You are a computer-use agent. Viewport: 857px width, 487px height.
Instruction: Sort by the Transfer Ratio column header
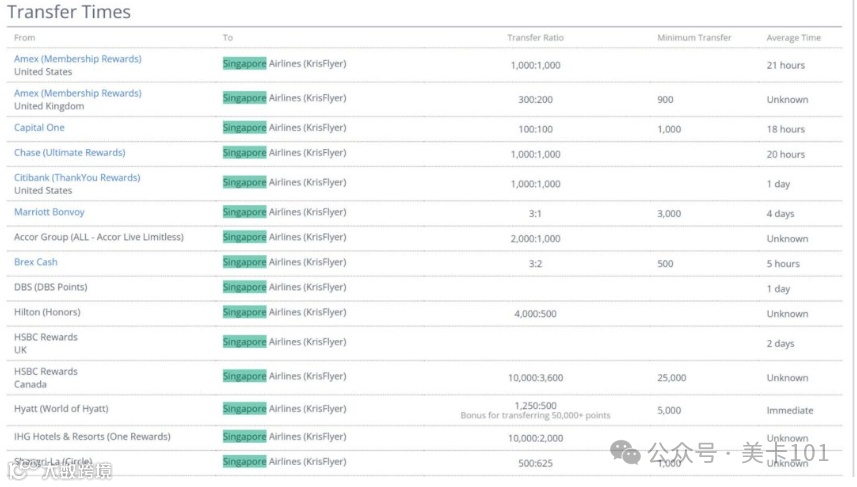coord(535,38)
